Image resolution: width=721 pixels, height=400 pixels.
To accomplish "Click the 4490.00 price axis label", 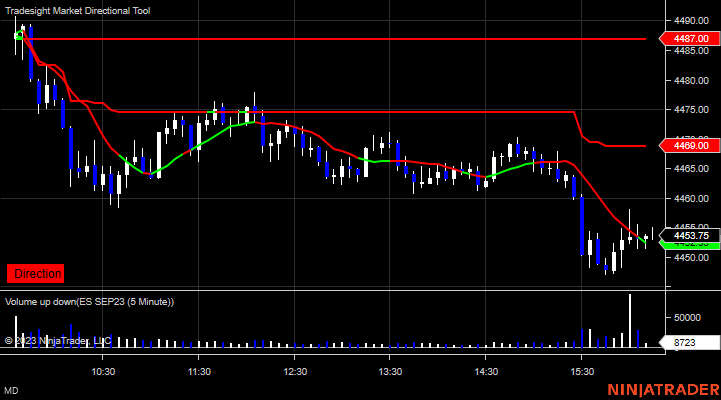I will click(691, 21).
